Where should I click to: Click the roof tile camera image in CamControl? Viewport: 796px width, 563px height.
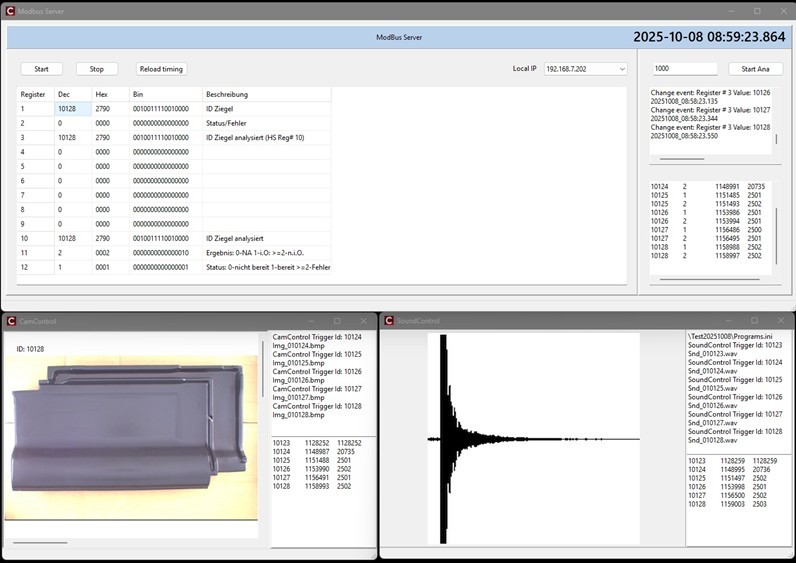click(x=131, y=437)
